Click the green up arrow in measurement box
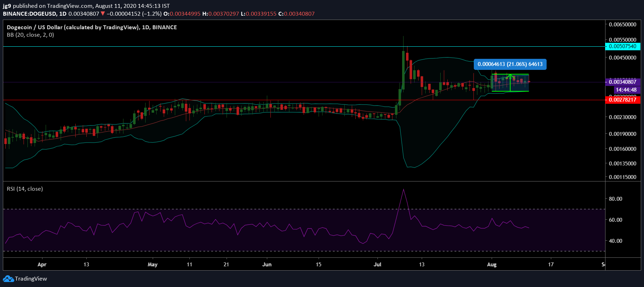The image size is (644, 287). click(510, 76)
